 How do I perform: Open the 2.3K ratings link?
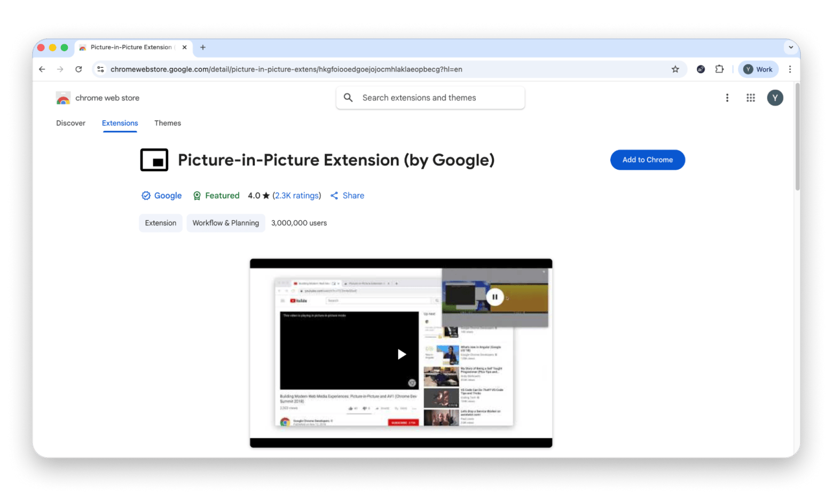pyautogui.click(x=297, y=196)
